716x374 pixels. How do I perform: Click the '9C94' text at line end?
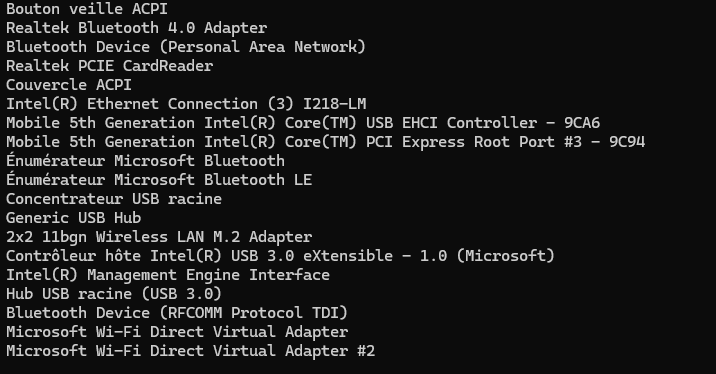pyautogui.click(x=627, y=142)
